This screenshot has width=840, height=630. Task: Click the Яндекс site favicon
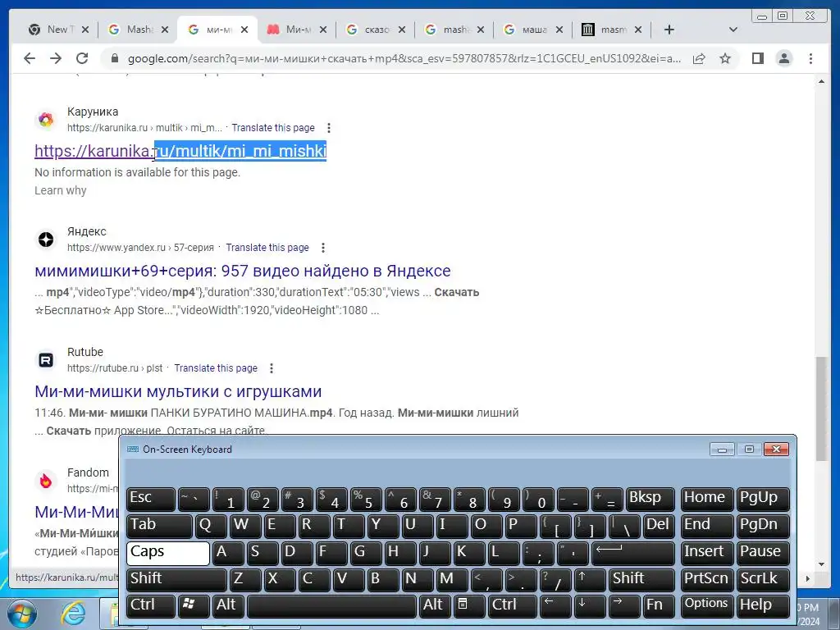click(x=46, y=240)
